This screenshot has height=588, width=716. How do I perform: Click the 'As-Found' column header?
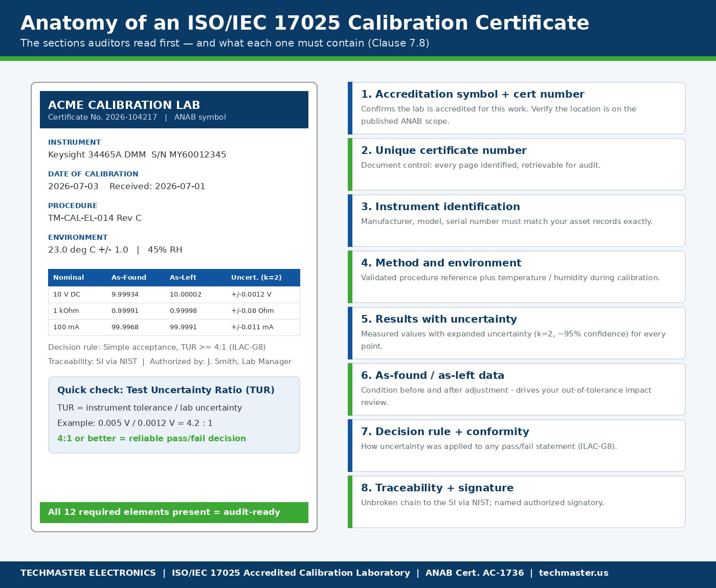tap(129, 278)
